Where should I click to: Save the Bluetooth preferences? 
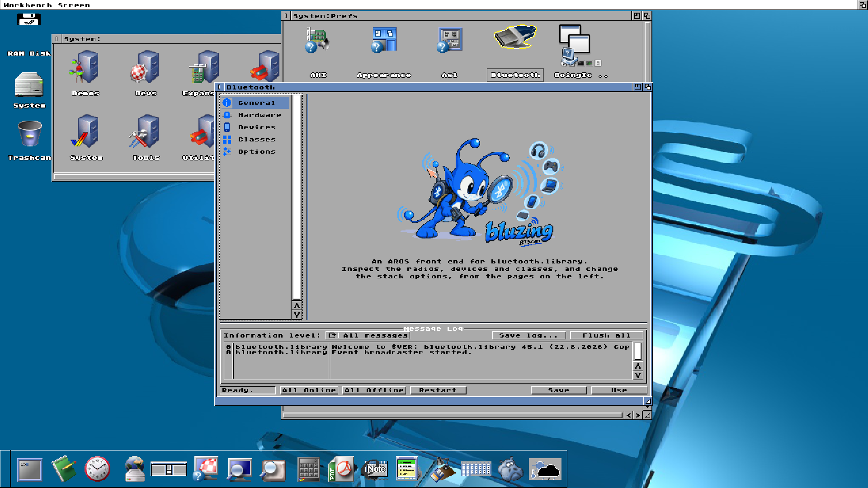click(x=559, y=390)
